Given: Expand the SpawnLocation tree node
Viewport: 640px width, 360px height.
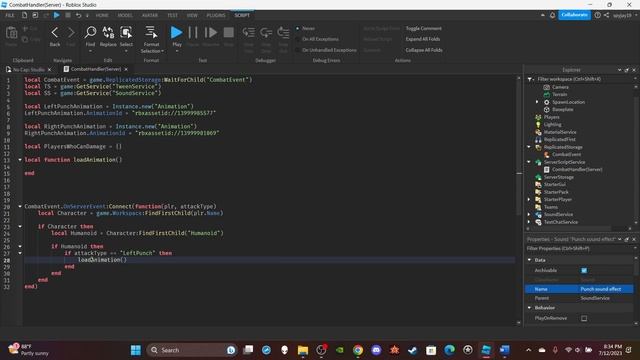Looking at the screenshot, I should (x=538, y=102).
